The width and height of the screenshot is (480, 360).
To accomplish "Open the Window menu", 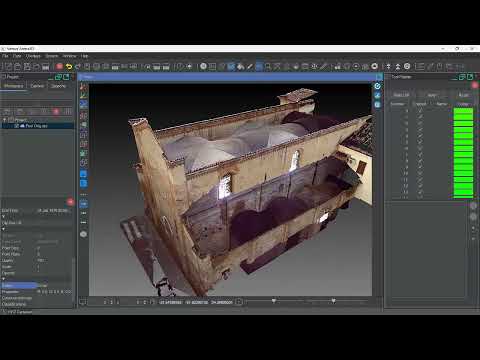I will pyautogui.click(x=69, y=56).
